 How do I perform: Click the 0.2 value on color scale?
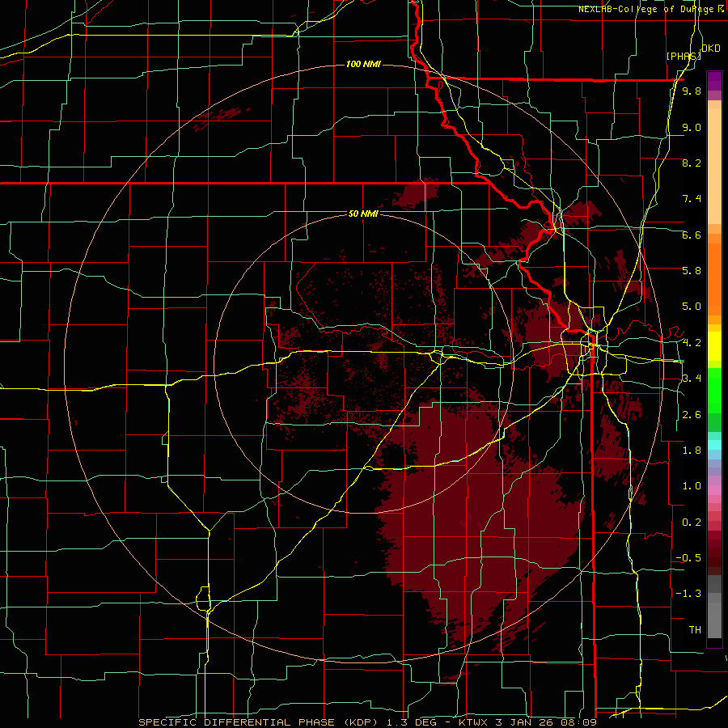click(692, 523)
